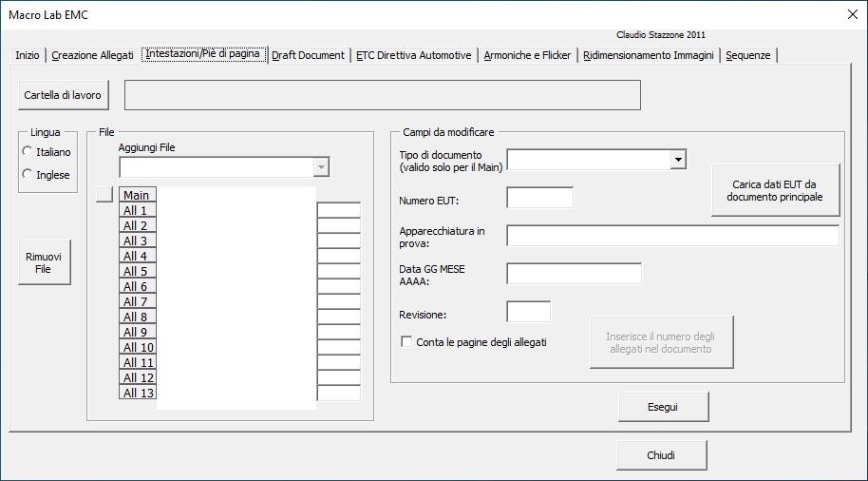This screenshot has height=481, width=868.
Task: Enable Conta le pagine degli allegati checkbox
Action: click(x=407, y=342)
